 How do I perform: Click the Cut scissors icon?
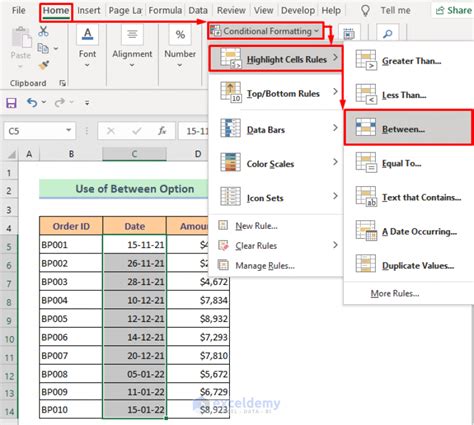pos(43,31)
